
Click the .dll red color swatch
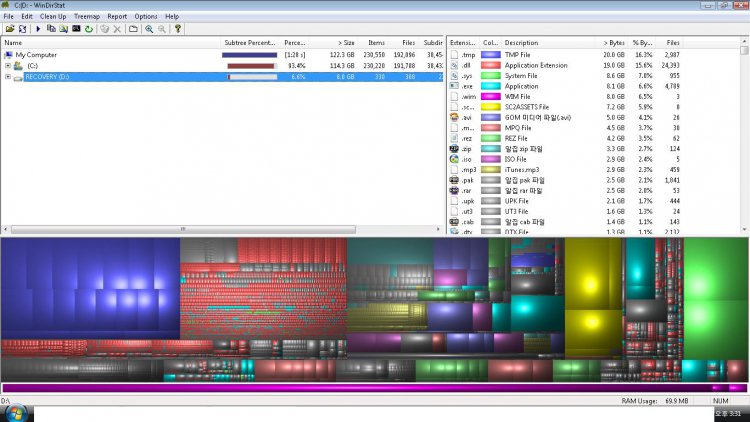click(491, 65)
